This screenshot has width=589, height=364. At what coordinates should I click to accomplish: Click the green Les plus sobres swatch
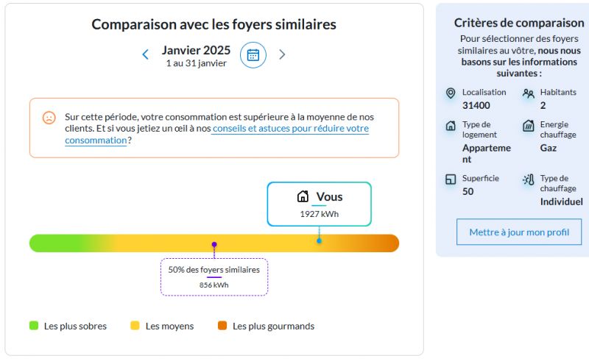click(34, 326)
